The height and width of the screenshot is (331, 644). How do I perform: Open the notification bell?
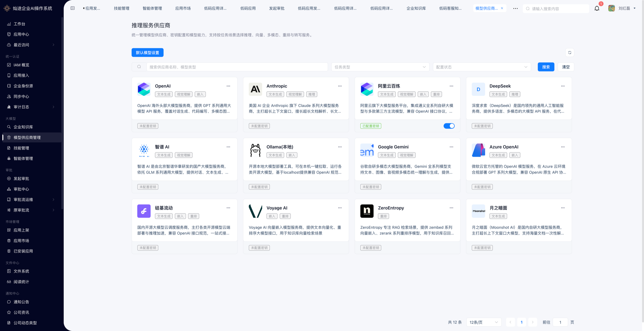tap(597, 8)
